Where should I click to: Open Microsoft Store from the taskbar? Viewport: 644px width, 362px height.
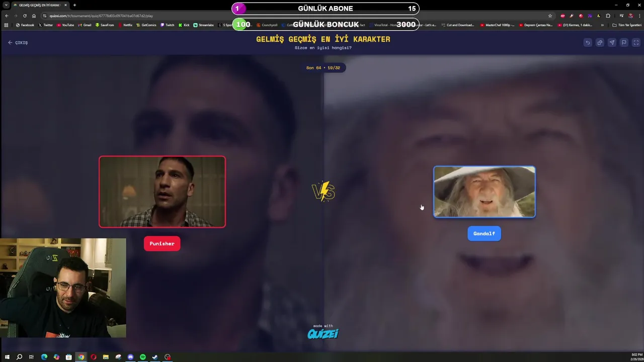coord(69,357)
